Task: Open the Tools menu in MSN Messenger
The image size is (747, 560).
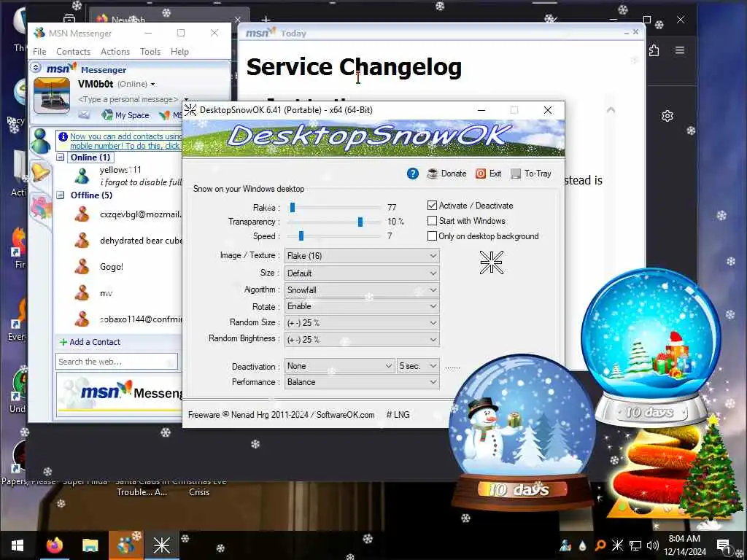Action: pyautogui.click(x=150, y=52)
